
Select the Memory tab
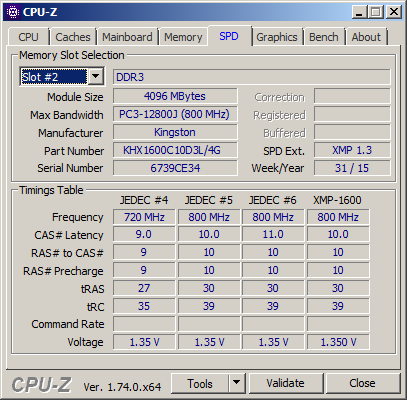point(183,37)
